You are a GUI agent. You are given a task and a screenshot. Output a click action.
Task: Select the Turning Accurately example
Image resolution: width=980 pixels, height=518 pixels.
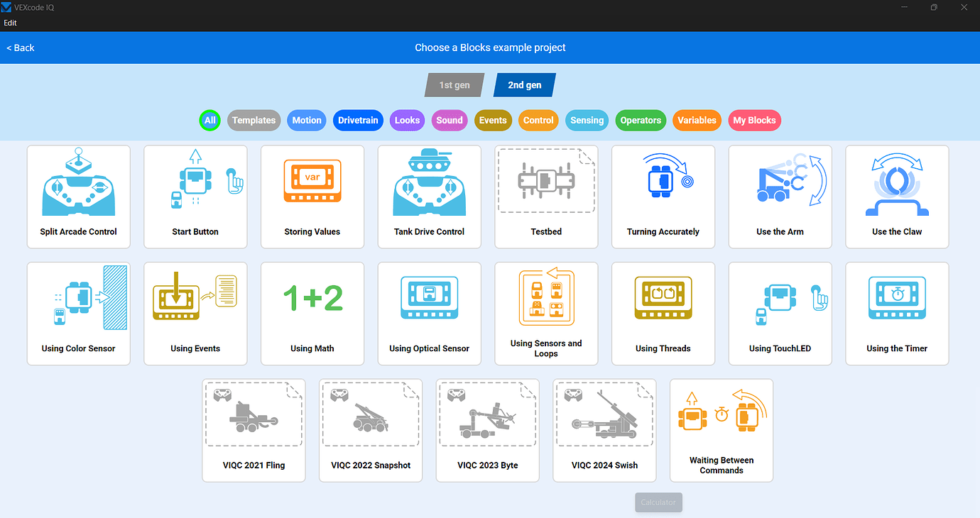[x=663, y=197]
